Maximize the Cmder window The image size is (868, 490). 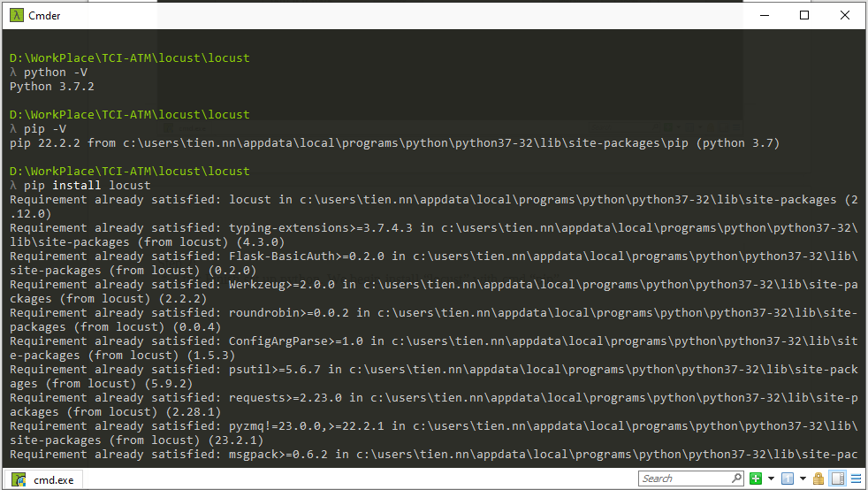point(804,15)
